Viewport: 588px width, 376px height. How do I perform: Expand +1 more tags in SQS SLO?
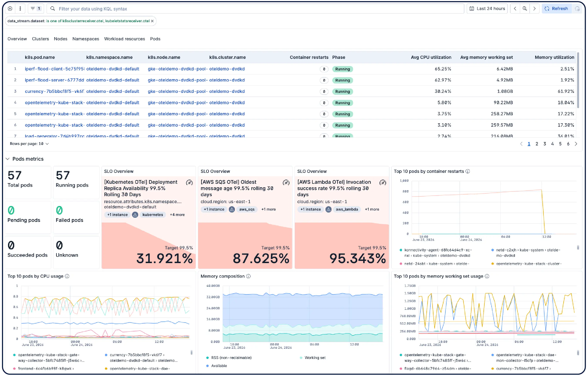tap(268, 209)
